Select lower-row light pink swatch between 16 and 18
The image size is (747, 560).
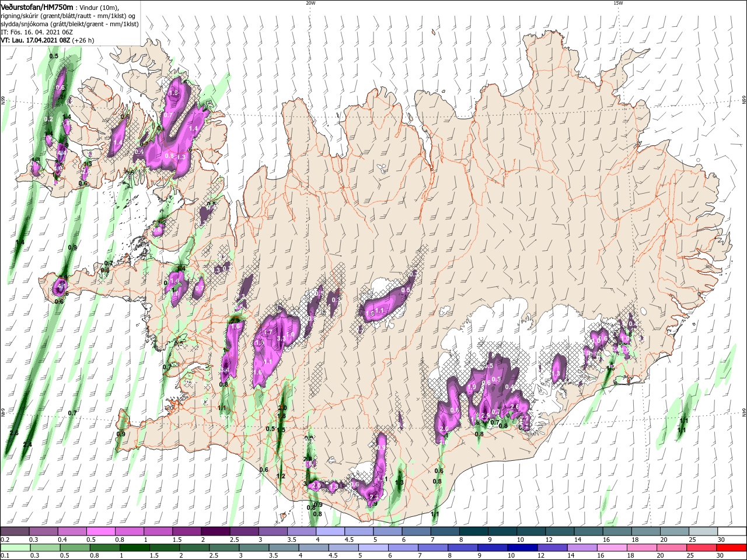click(x=612, y=548)
